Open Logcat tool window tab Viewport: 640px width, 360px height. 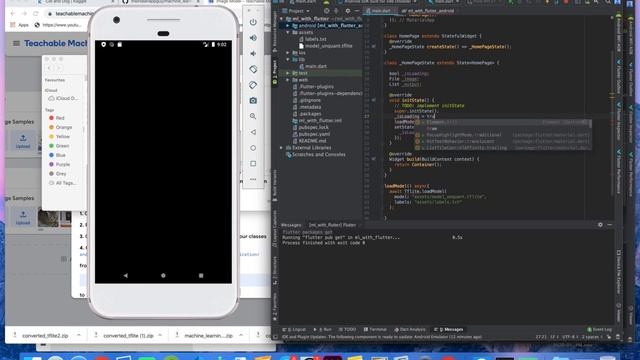click(x=295, y=329)
